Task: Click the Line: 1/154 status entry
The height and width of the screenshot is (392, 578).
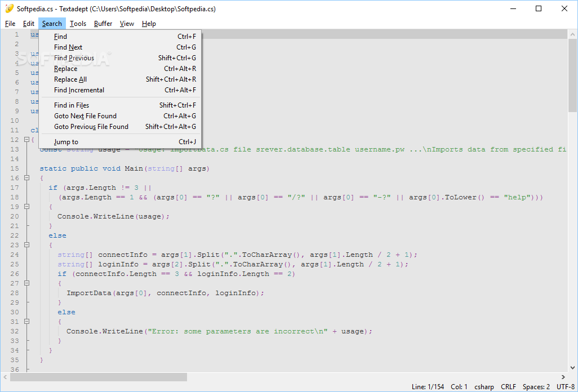Action: pyautogui.click(x=428, y=387)
